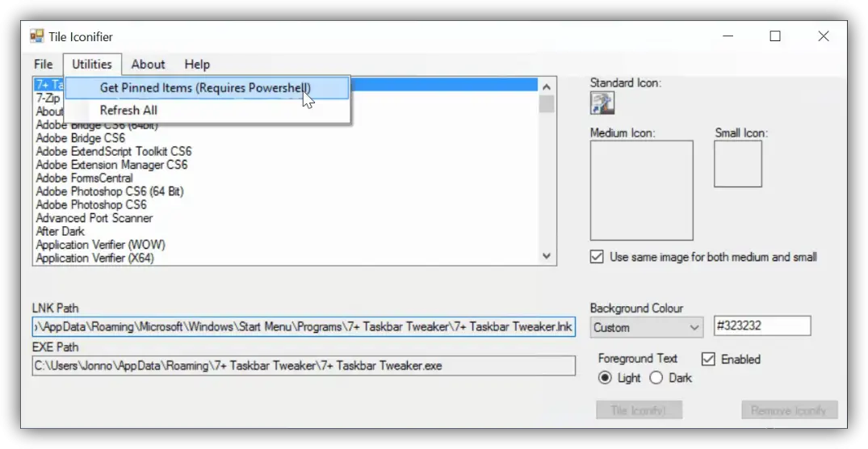The height and width of the screenshot is (449, 868).
Task: Click the LNK Path text field
Action: (304, 326)
